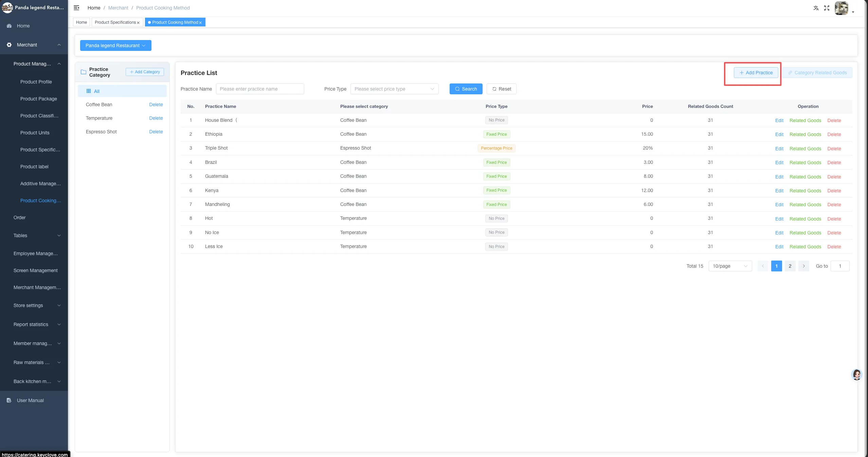Open the language translation icon
This screenshot has width=868, height=457.
(816, 8)
